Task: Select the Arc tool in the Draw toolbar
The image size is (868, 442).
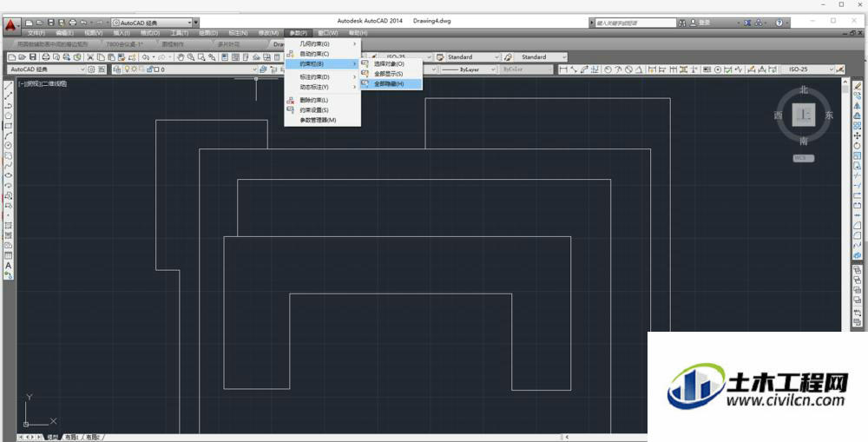Action: tap(9, 135)
